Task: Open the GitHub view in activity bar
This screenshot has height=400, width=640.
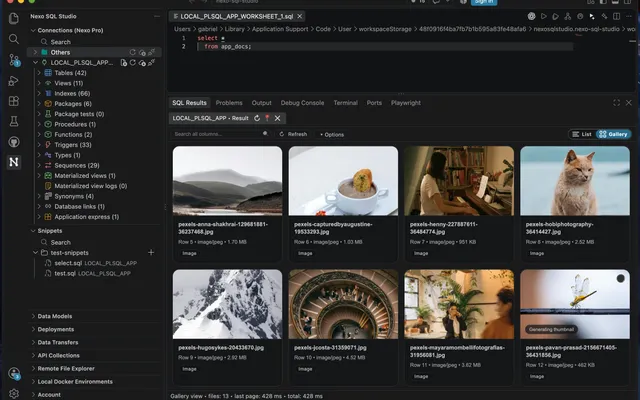Action: point(13,142)
